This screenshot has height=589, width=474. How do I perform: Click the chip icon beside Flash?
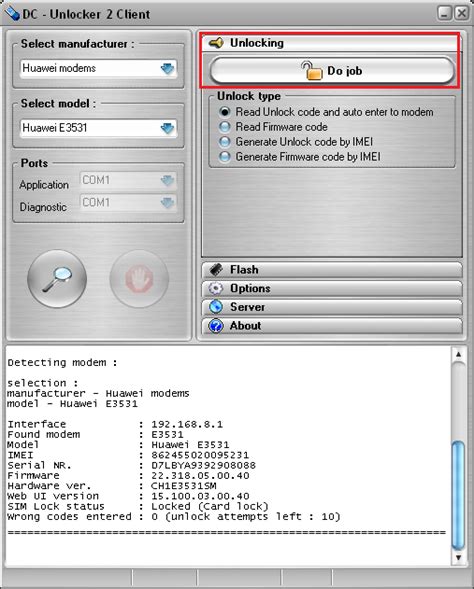click(216, 269)
